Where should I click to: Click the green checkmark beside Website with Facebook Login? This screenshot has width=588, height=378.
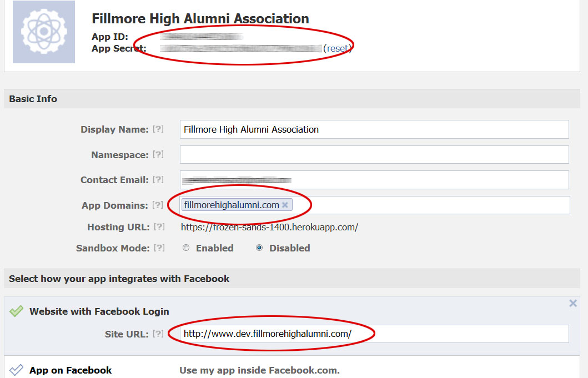click(17, 311)
